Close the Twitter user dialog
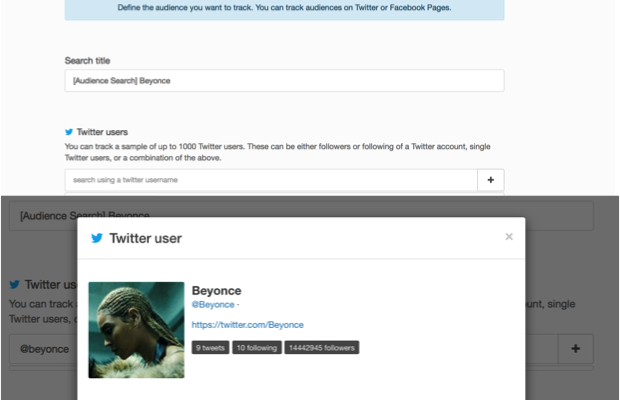The image size is (620, 400). [x=509, y=237]
